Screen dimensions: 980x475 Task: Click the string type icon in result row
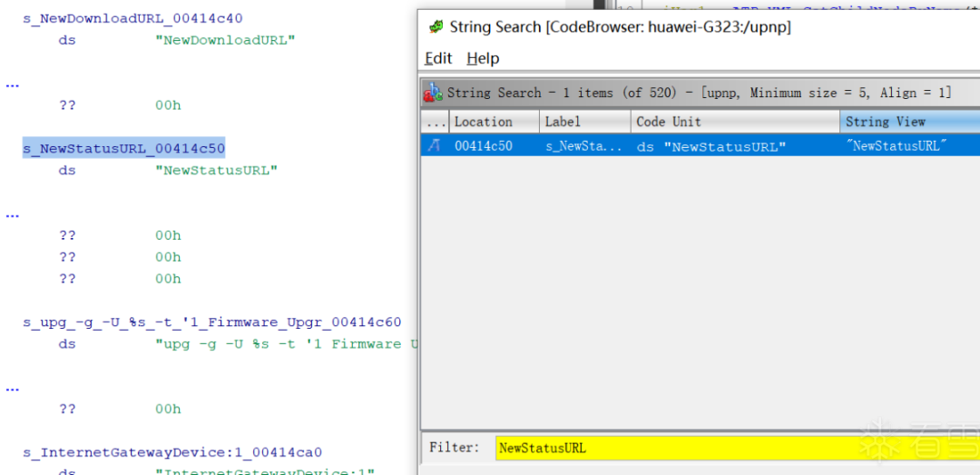pos(435,146)
